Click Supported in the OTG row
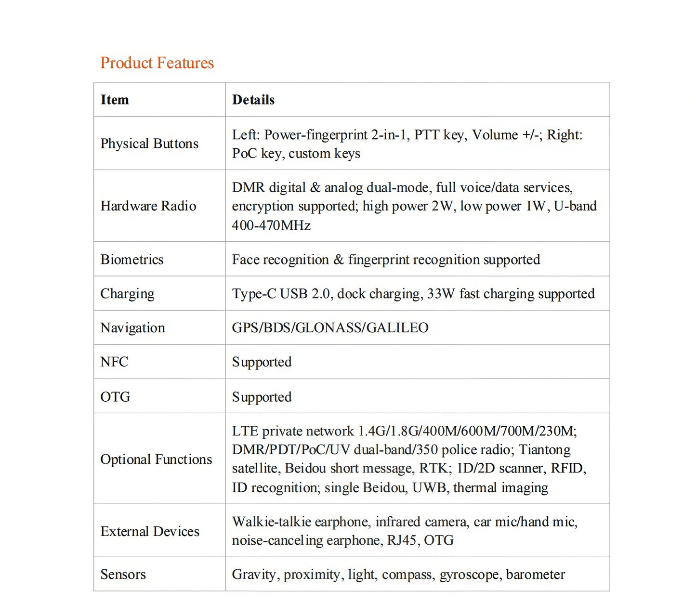Viewport: 696px width, 616px height. click(262, 397)
